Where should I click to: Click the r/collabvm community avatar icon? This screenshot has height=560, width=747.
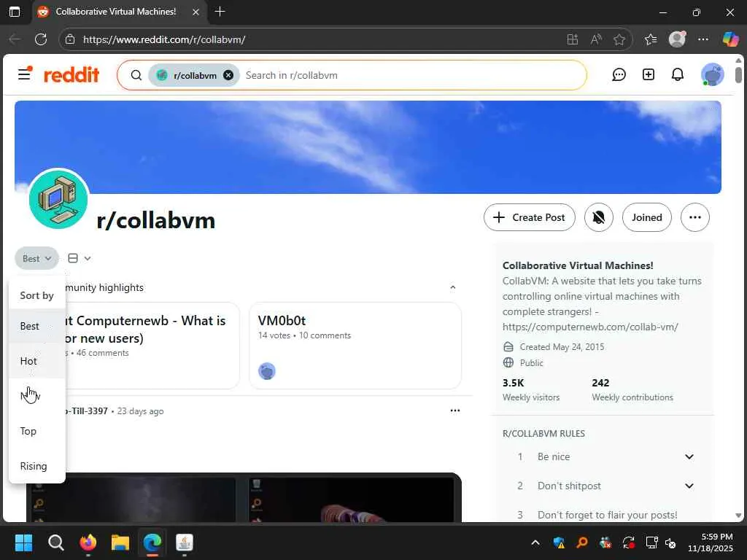tap(58, 199)
